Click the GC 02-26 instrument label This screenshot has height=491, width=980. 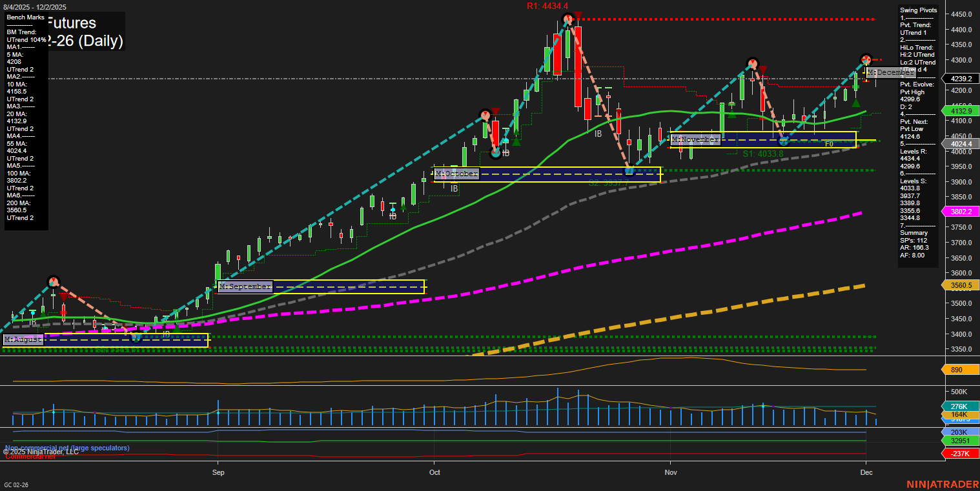coord(16,485)
